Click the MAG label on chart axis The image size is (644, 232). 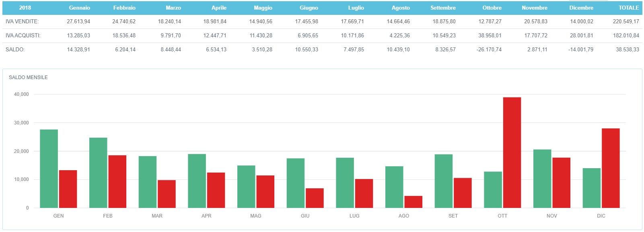pos(255,216)
